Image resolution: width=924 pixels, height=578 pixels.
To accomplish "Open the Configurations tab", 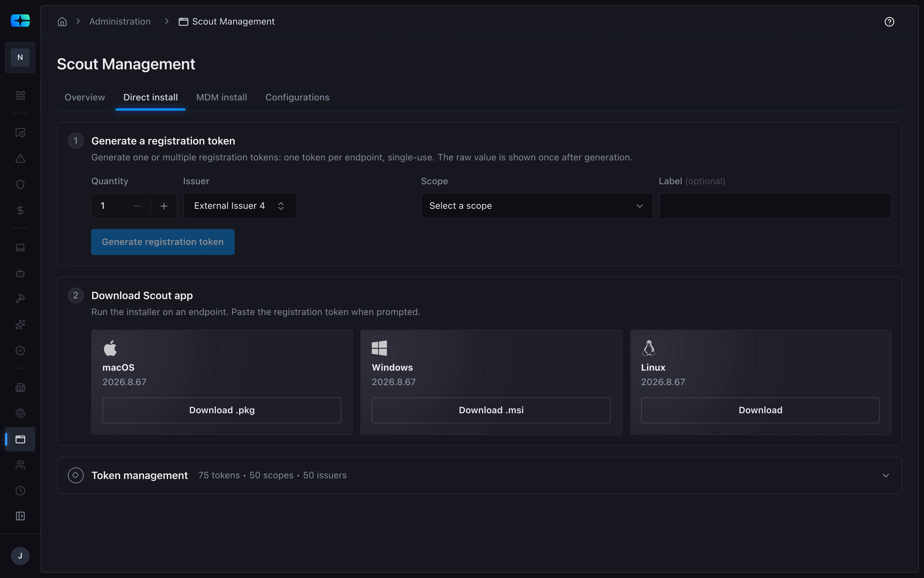I will 297,98.
